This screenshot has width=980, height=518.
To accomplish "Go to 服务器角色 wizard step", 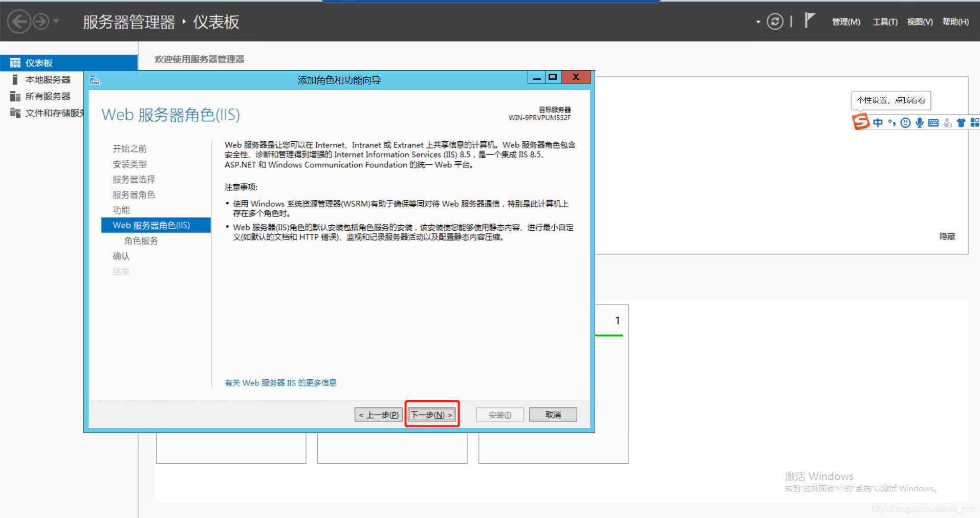I will [134, 195].
